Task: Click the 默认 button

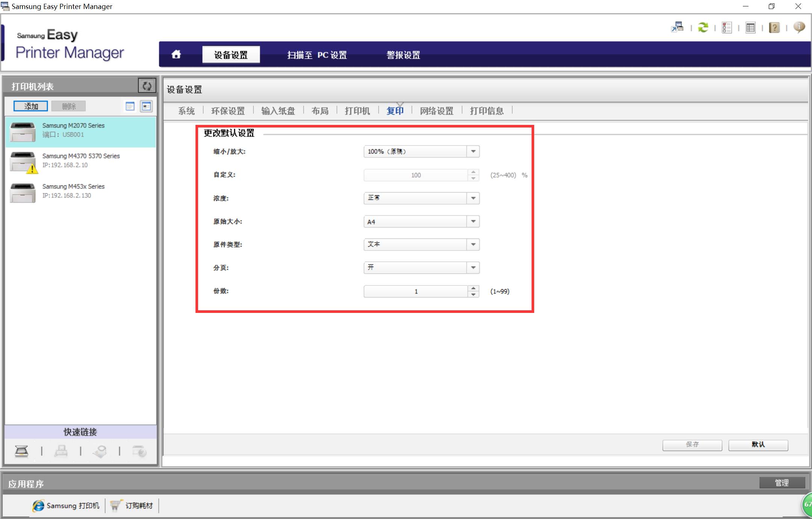Action: point(758,445)
